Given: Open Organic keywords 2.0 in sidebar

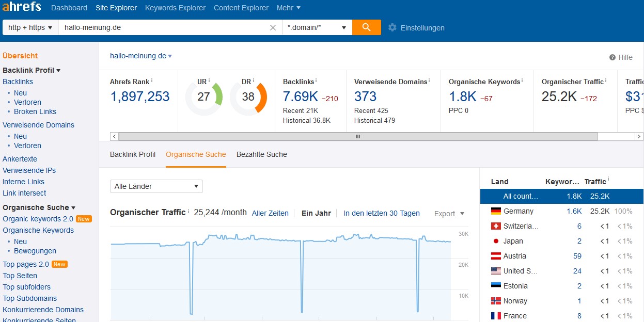Looking at the screenshot, I should [x=38, y=219].
